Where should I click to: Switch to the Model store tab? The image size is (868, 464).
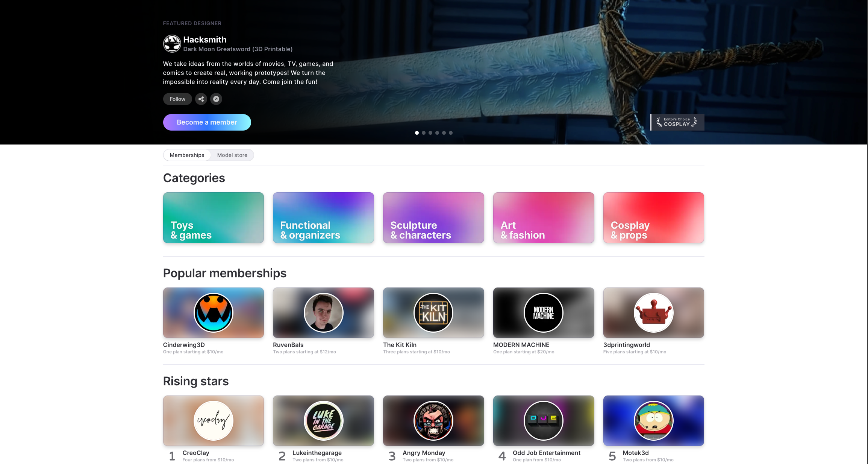coord(232,155)
